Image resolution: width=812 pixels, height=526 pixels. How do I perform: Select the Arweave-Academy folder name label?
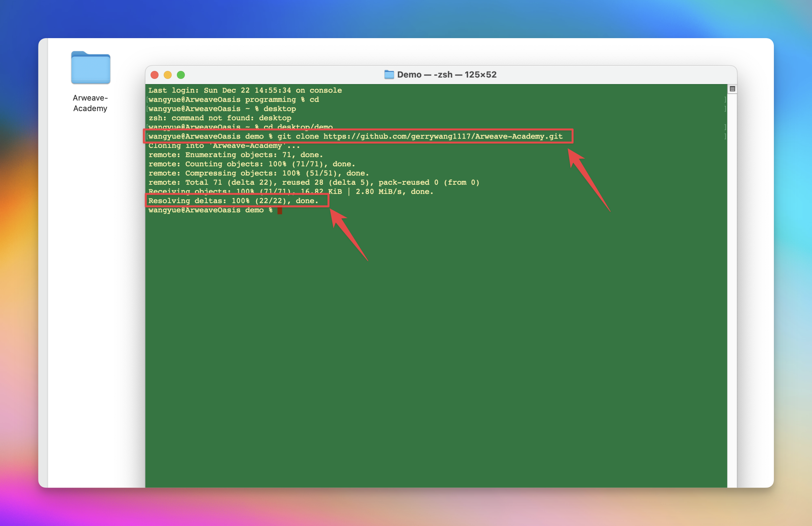(90, 103)
